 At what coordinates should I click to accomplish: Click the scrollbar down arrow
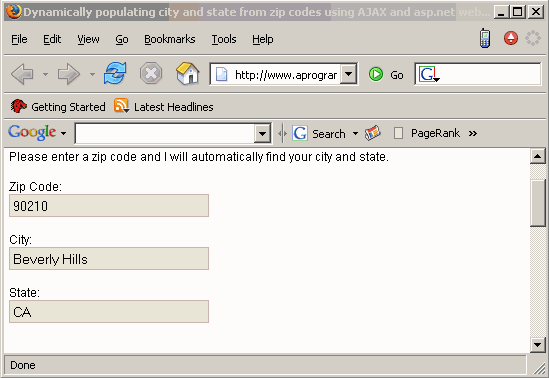coord(537,345)
